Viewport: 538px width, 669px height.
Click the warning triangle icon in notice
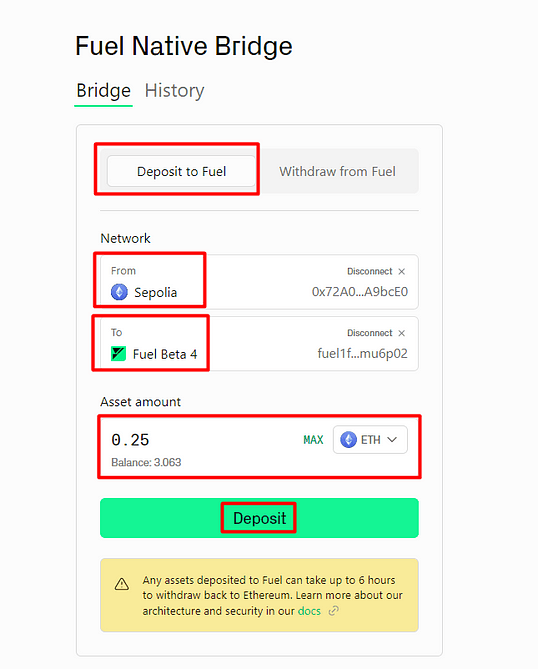[122, 584]
